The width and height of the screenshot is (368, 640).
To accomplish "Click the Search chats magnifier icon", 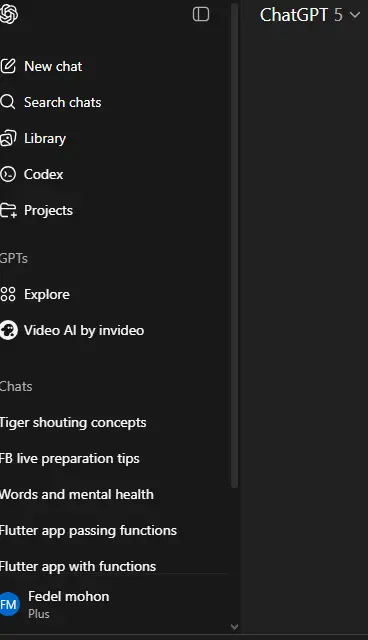I will tap(7, 102).
